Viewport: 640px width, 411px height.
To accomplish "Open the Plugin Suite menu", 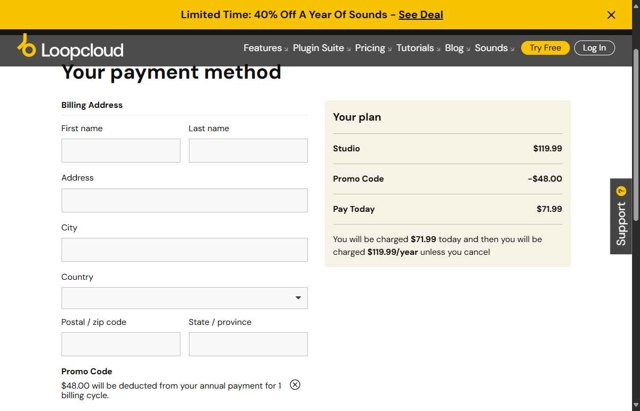I will pos(321,48).
